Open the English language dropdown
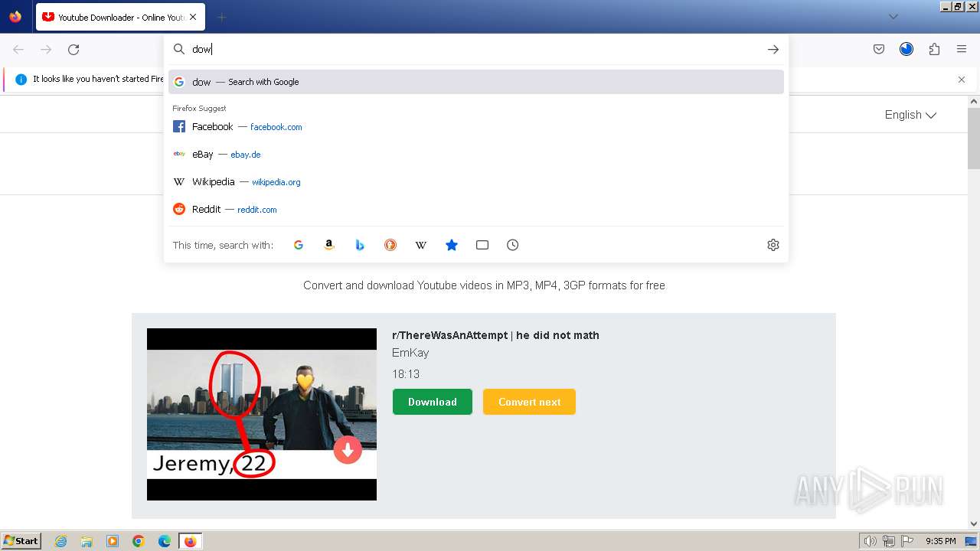 tap(910, 115)
